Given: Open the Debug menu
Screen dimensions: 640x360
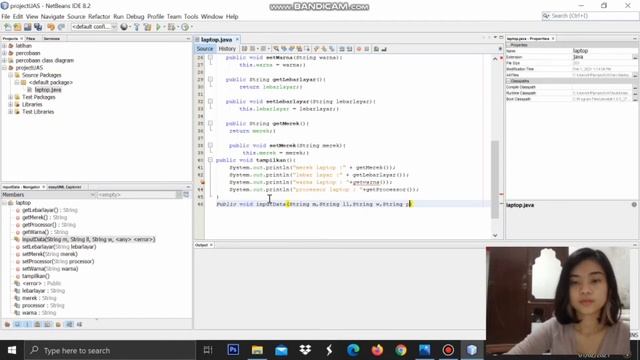Looking at the screenshot, I should click(135, 16).
